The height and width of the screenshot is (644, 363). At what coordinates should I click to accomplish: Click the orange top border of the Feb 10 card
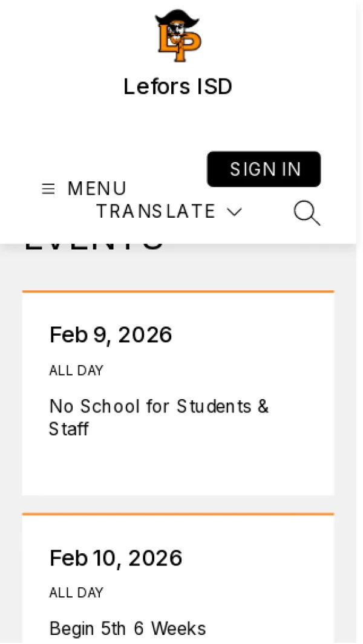[178, 514]
